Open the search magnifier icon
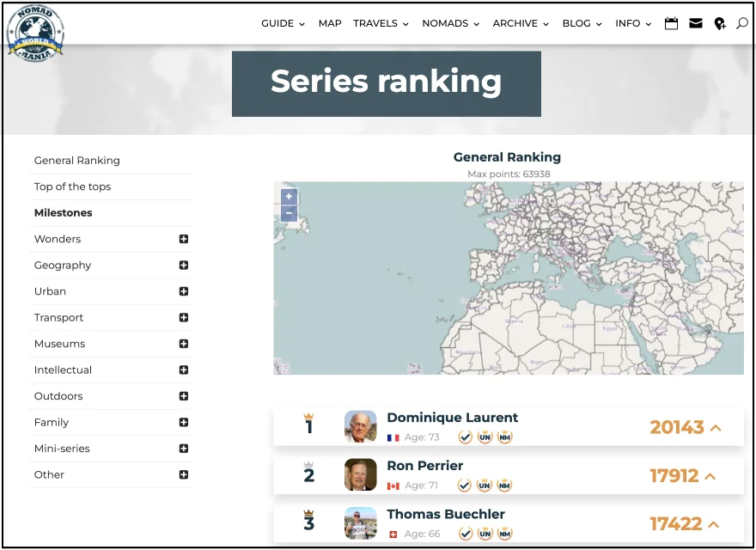Viewport: 756px width, 550px height. tap(742, 24)
